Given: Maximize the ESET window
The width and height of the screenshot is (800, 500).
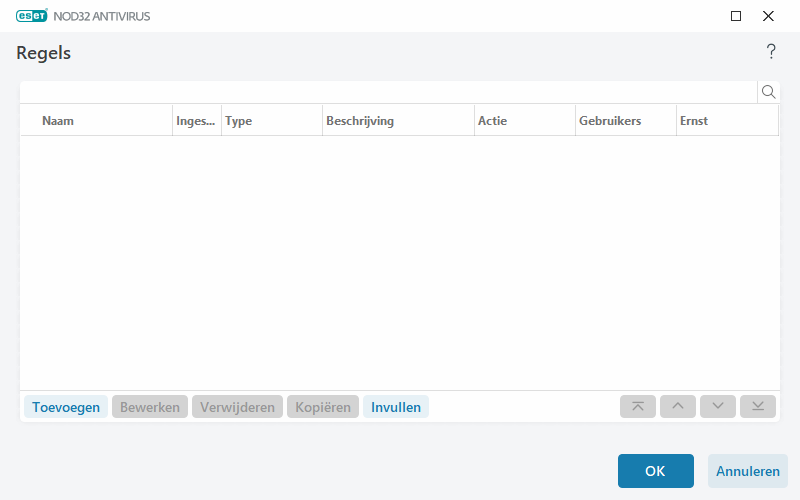Looking at the screenshot, I should (x=736, y=16).
